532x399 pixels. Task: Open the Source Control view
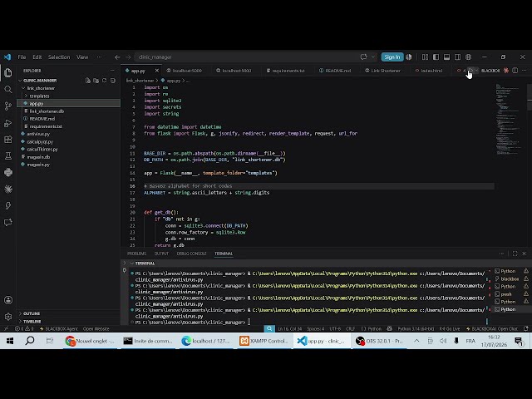point(8,106)
